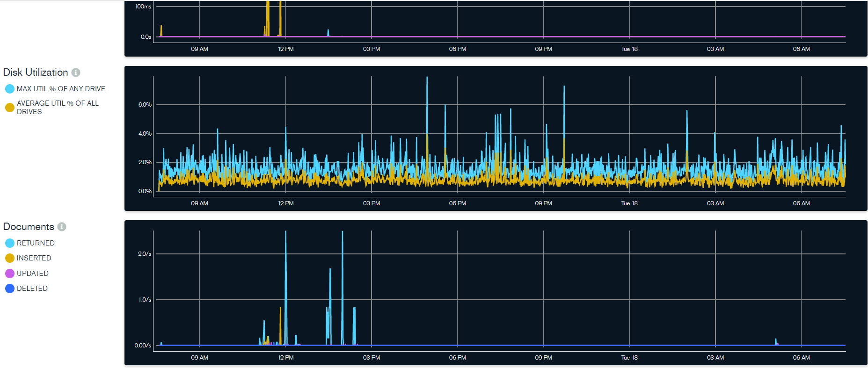Select the UPDATED legend label

coord(33,274)
